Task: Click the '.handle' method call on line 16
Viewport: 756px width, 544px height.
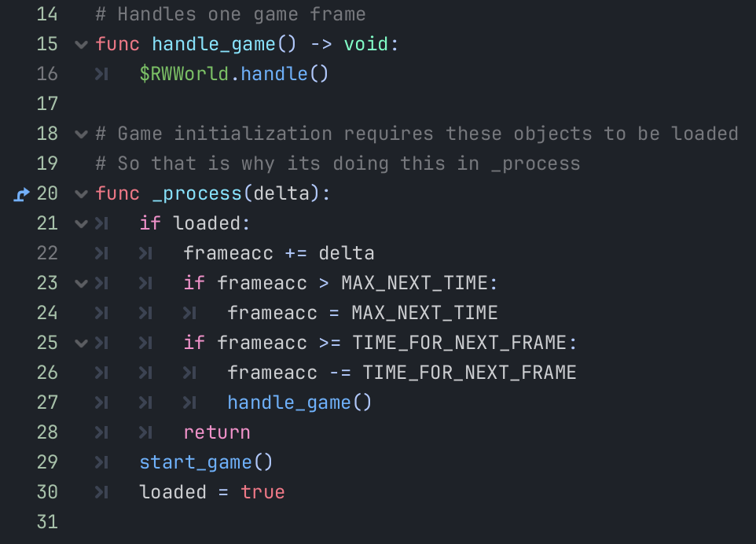Action: click(x=275, y=74)
